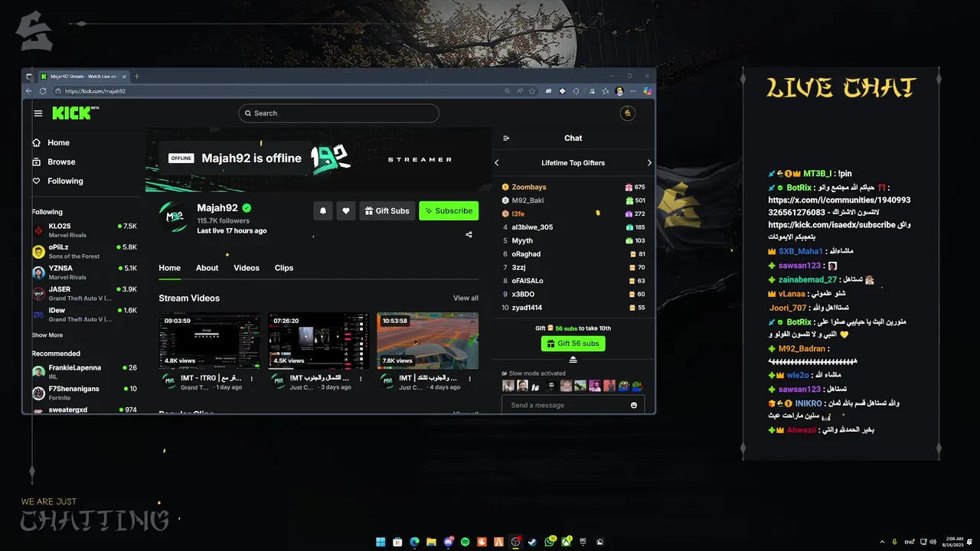Viewport: 980px width, 551px height.
Task: Open the 10:53:58 stream video thumbnail
Action: coord(427,341)
